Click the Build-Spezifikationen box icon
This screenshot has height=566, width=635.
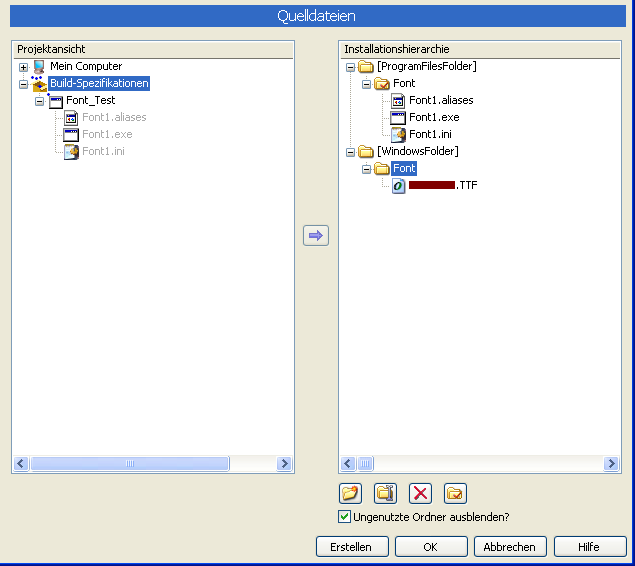pyautogui.click(x=39, y=83)
